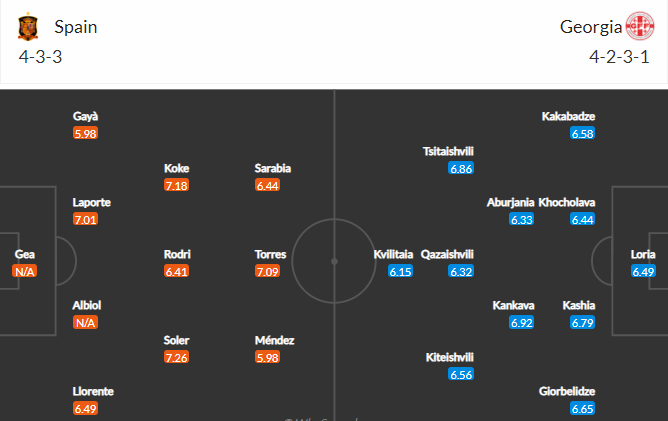Click the Georgia federation logo
668x421 pixels.
tap(640, 26)
